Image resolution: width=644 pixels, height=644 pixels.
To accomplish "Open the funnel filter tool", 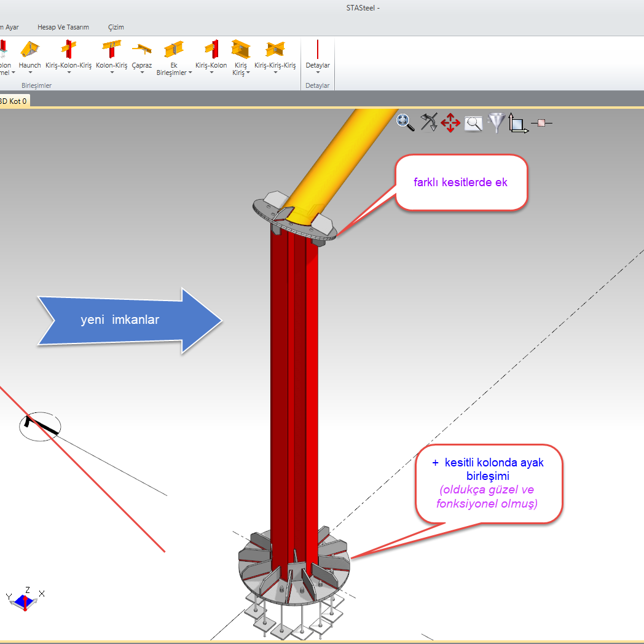I will click(x=496, y=122).
